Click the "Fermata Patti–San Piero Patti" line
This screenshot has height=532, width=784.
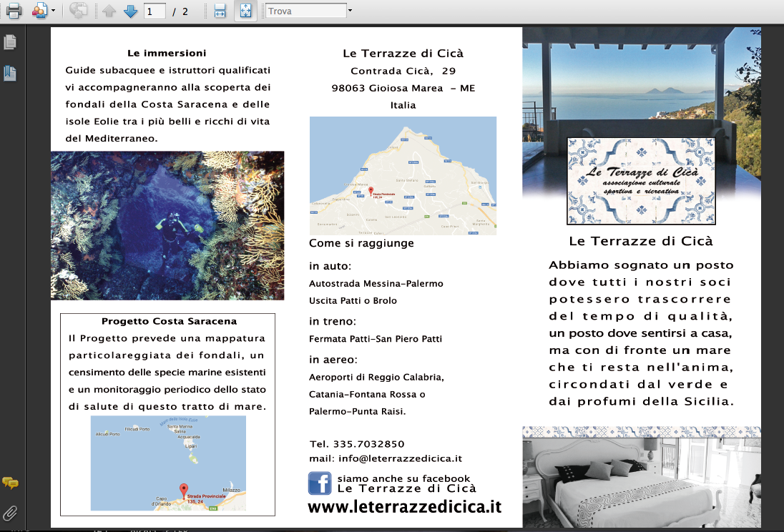(376, 338)
